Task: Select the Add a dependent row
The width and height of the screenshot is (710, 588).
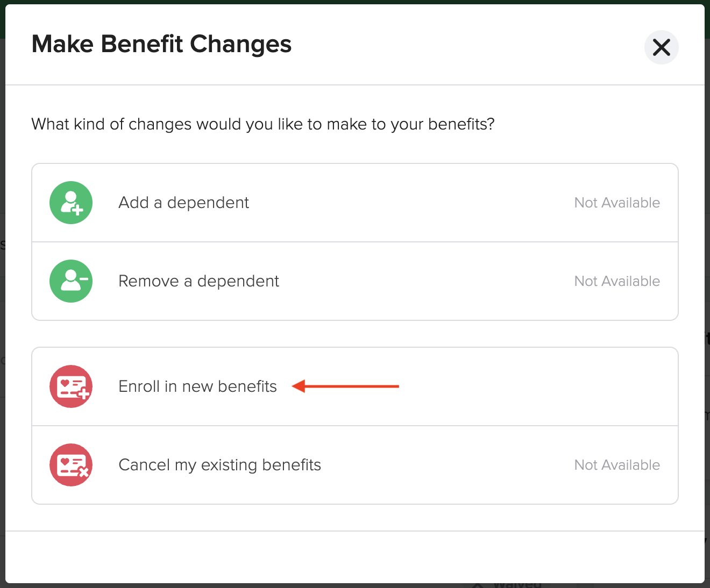Action: (x=183, y=203)
